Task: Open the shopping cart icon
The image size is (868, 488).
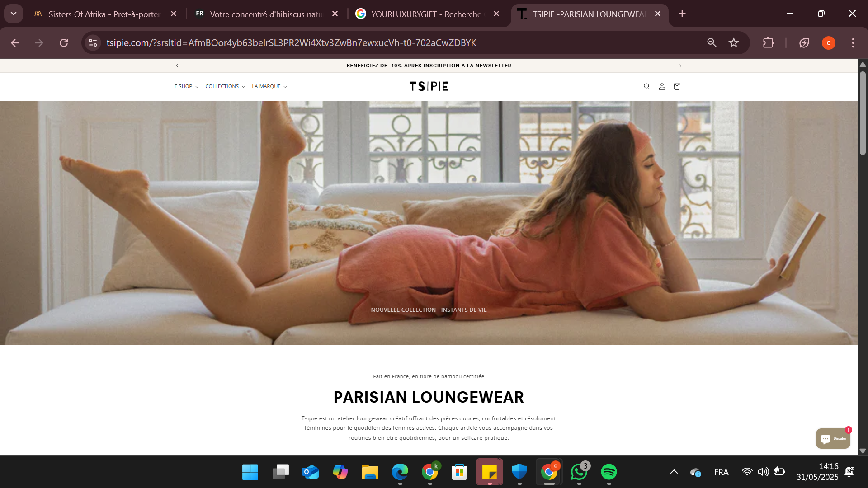Action: point(677,86)
